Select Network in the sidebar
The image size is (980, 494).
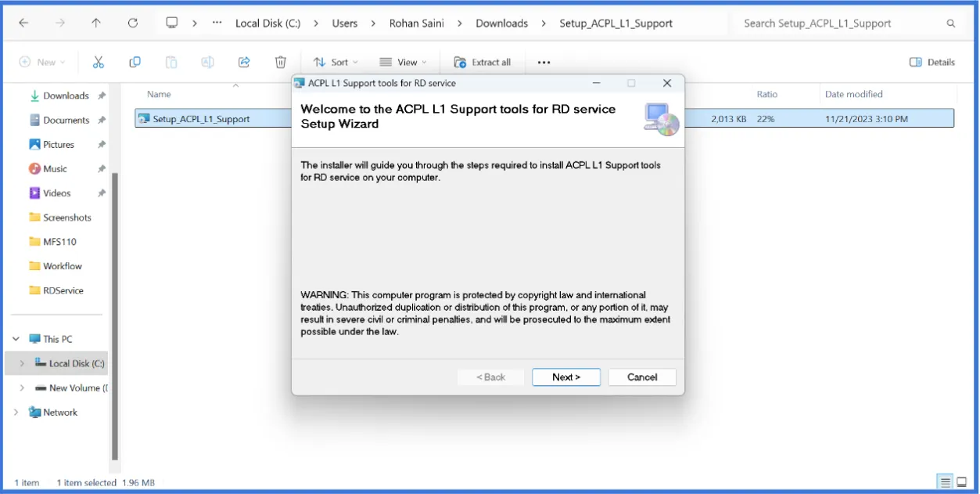tap(60, 412)
